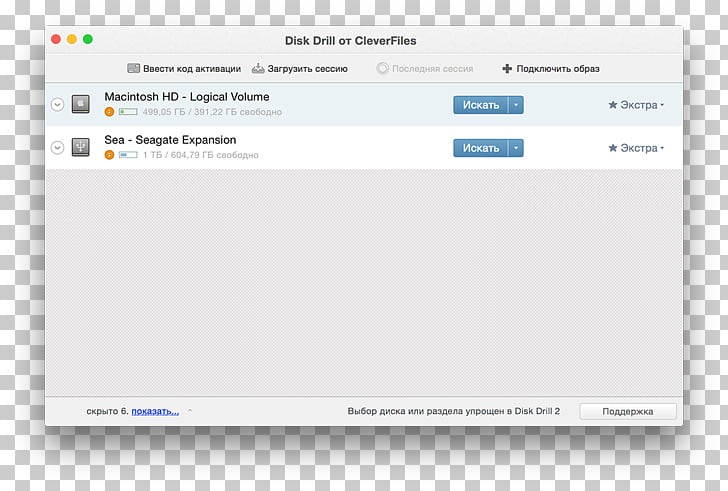Click the load session download icon
Viewport: 728px width, 491px height.
258,68
